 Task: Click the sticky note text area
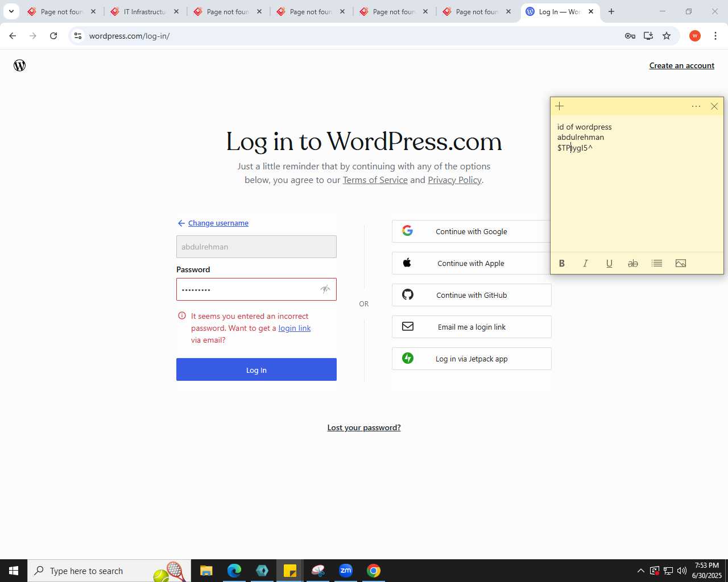click(637, 185)
